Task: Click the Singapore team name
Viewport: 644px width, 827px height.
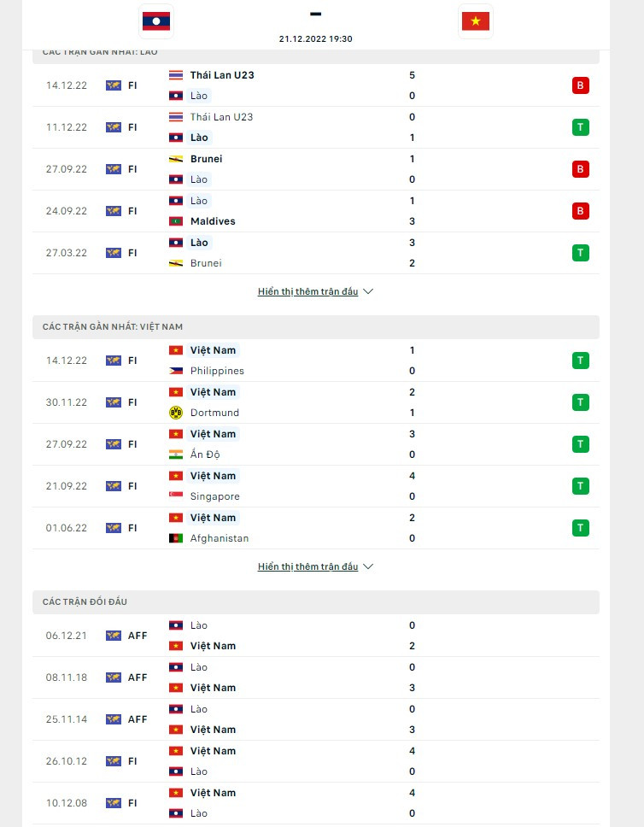Action: [x=214, y=496]
